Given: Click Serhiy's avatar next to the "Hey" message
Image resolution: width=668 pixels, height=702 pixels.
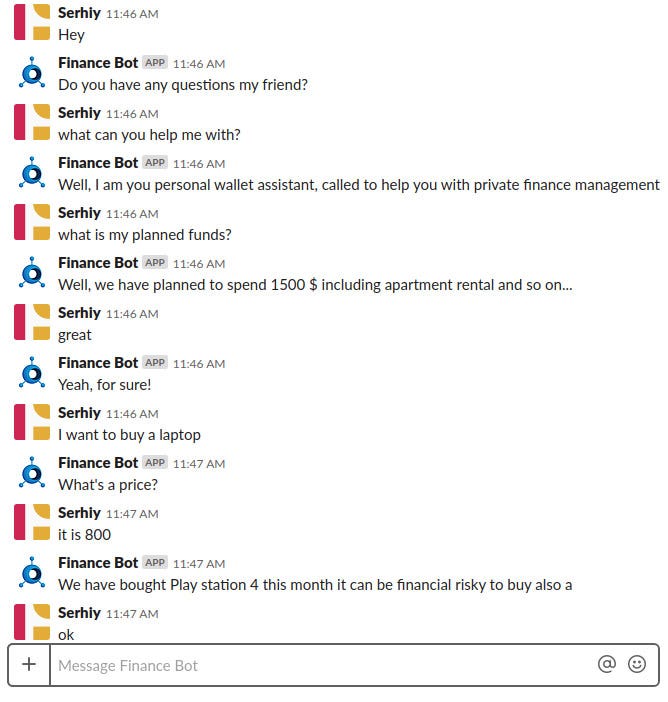Looking at the screenshot, I should (32, 22).
